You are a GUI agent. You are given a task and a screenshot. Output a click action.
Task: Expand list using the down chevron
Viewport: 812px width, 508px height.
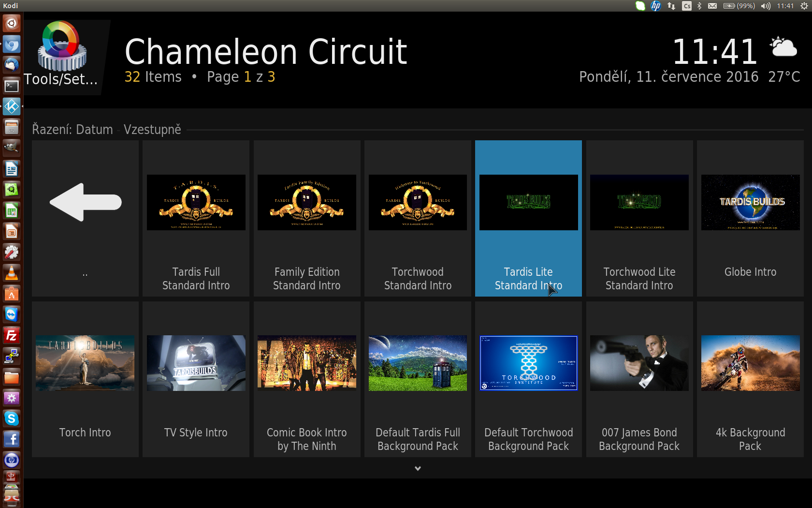click(418, 468)
